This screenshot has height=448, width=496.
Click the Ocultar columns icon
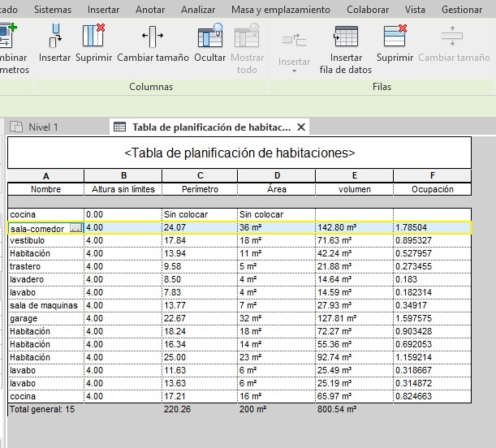[210, 36]
